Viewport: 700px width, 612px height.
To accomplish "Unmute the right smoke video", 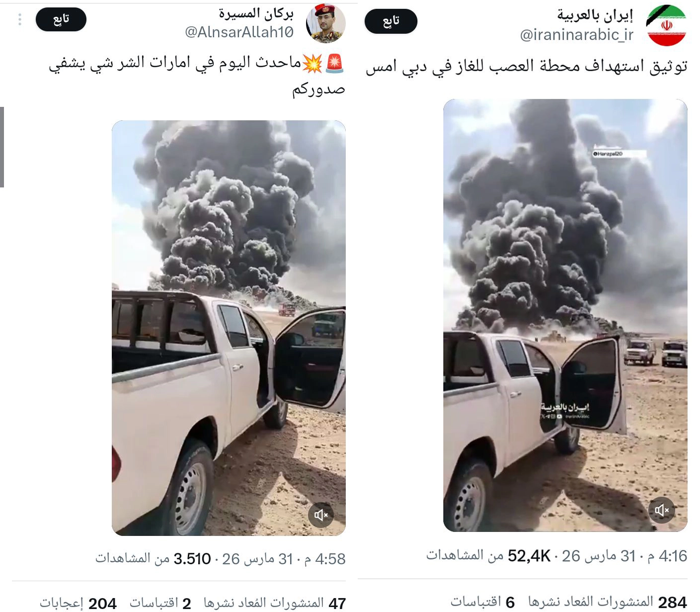I will pyautogui.click(x=662, y=510).
